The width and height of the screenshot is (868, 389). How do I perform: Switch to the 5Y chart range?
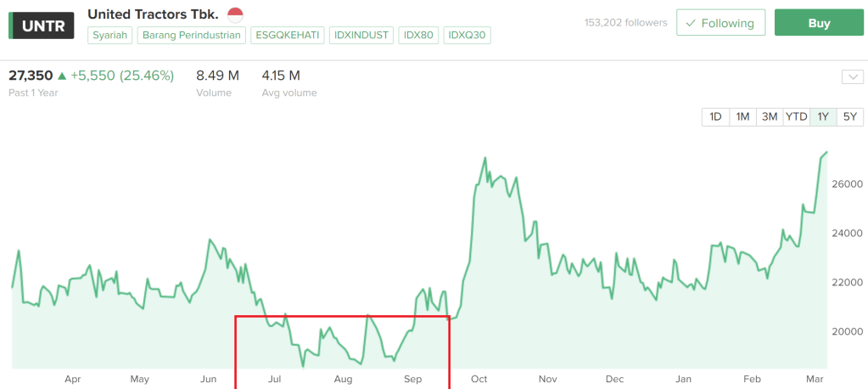850,116
